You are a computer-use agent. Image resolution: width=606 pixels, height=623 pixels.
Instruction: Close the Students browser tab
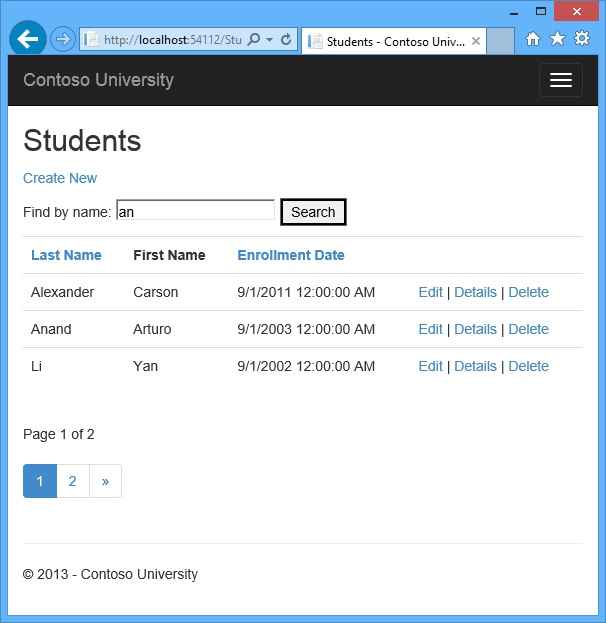[475, 41]
